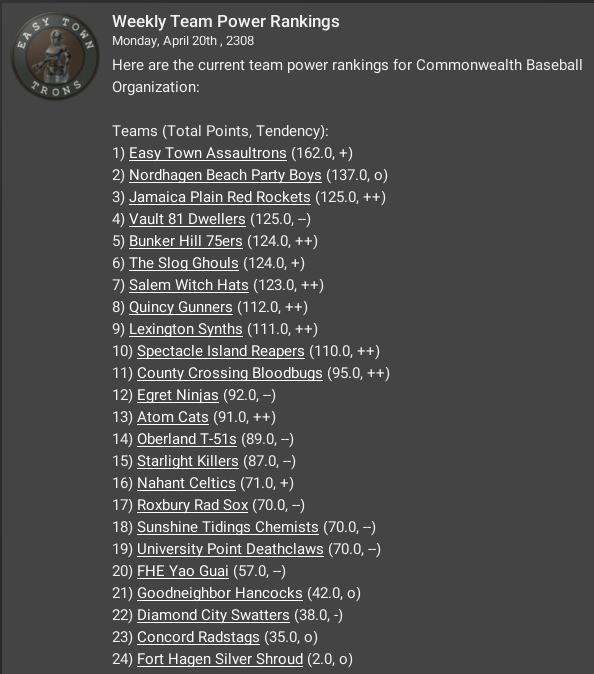Go to Bunker Hill 75ers link
Screen dimensions: 594x674
point(186,241)
